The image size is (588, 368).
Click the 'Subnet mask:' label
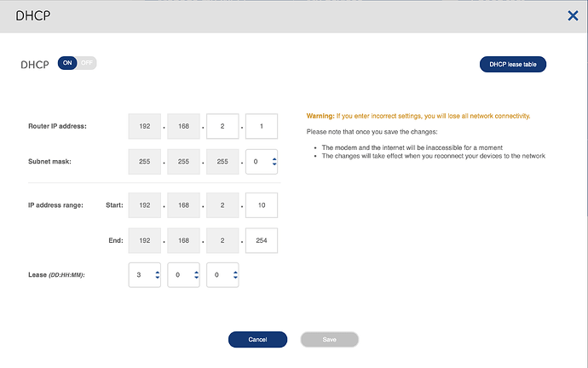pyautogui.click(x=49, y=162)
